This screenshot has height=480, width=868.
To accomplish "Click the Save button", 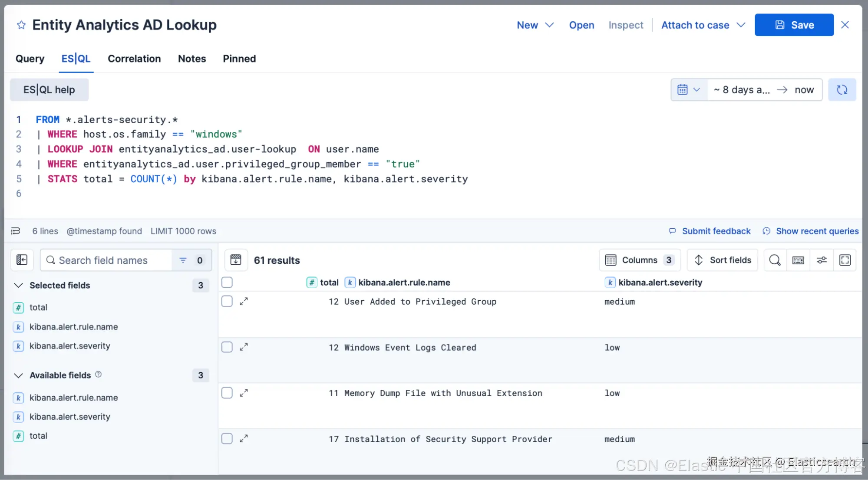I will (794, 25).
